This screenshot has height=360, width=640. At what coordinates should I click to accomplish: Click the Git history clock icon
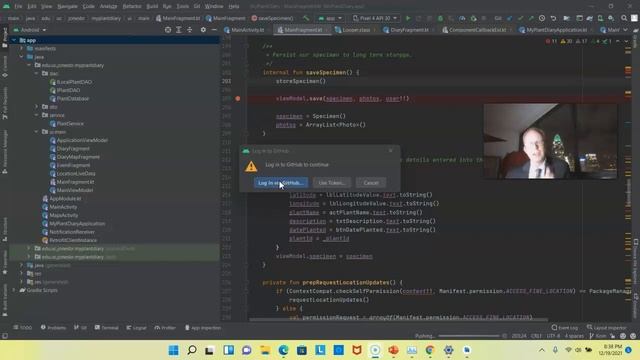[x=542, y=18]
